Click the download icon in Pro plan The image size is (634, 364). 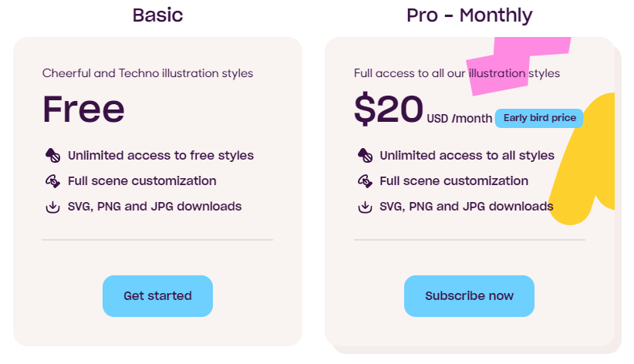click(365, 207)
